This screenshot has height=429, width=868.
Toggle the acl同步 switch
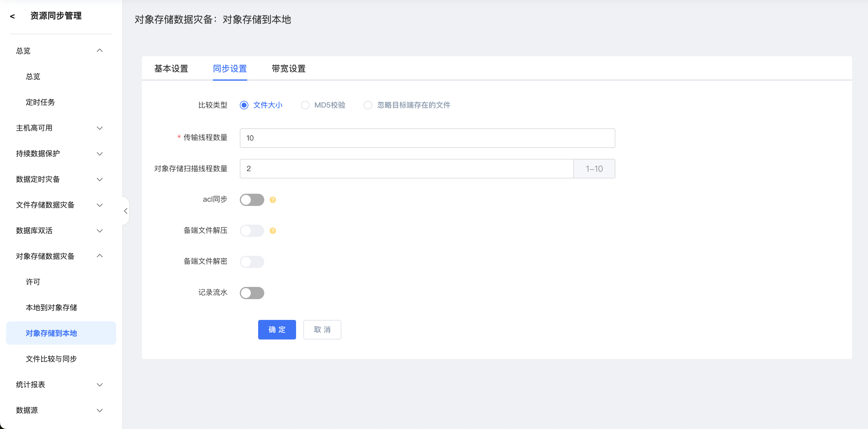click(252, 200)
